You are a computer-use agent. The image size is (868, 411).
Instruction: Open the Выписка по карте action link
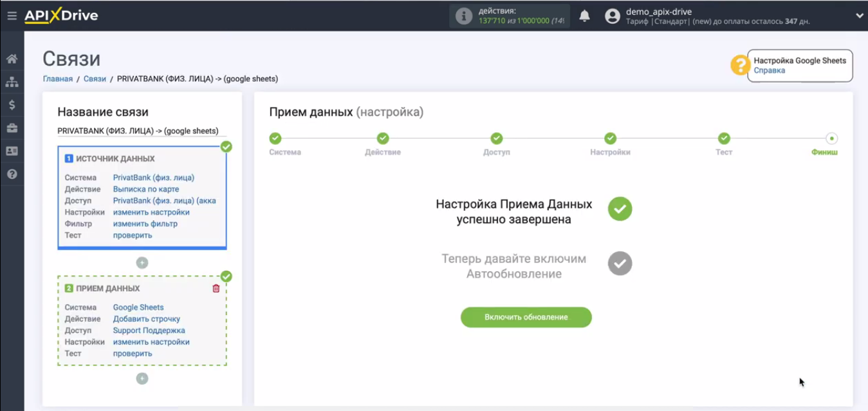coord(146,189)
